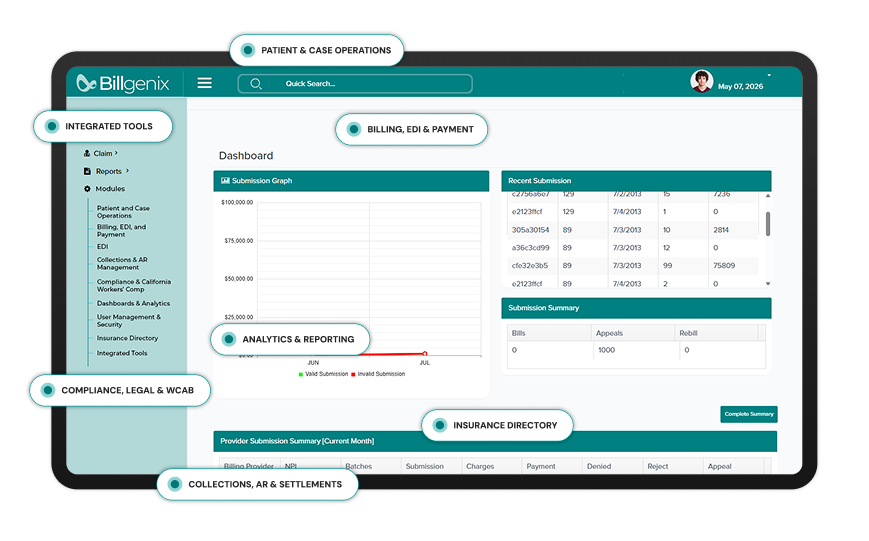Viewport: 869px width, 541px height.
Task: Click the Appeals value 1000
Action: [x=606, y=350]
